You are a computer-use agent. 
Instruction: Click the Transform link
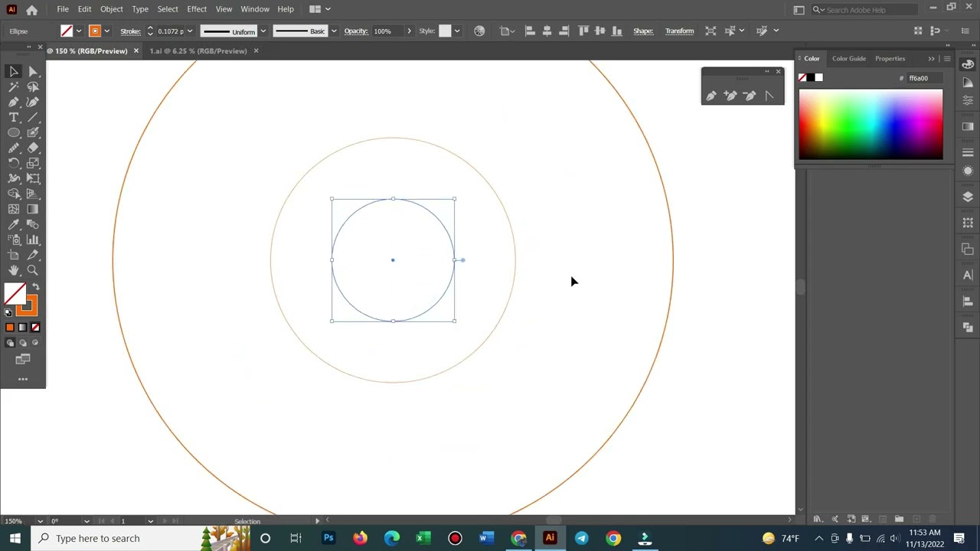pos(679,31)
